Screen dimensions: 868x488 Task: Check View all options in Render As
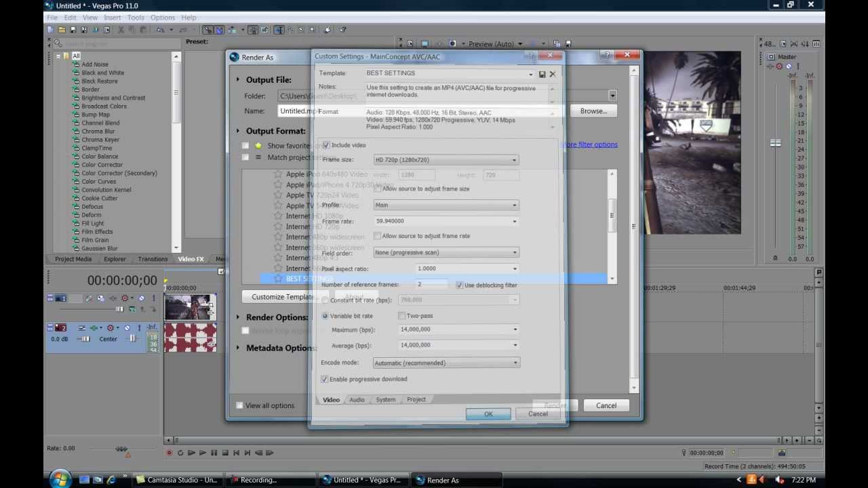point(239,405)
